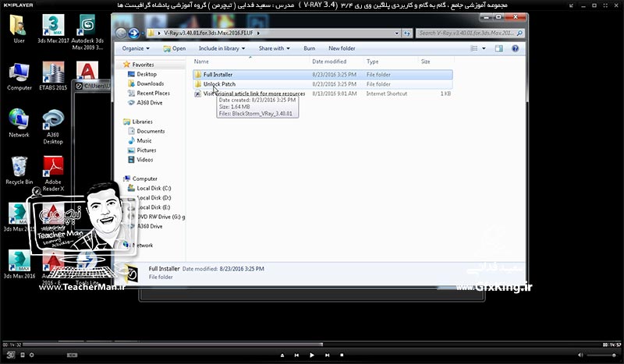The image size is (624, 364).
Task: Click the playlist icon beside 3D button
Action: pyautogui.click(x=23, y=355)
